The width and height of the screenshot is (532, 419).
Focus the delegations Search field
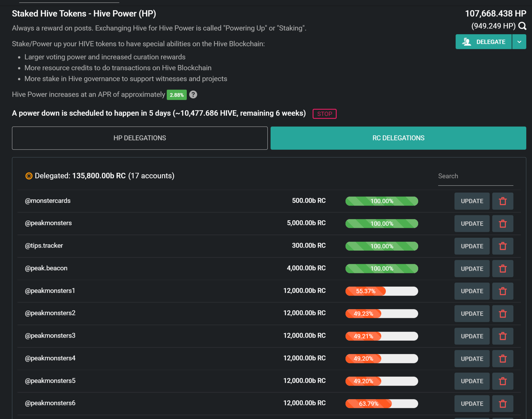point(476,176)
